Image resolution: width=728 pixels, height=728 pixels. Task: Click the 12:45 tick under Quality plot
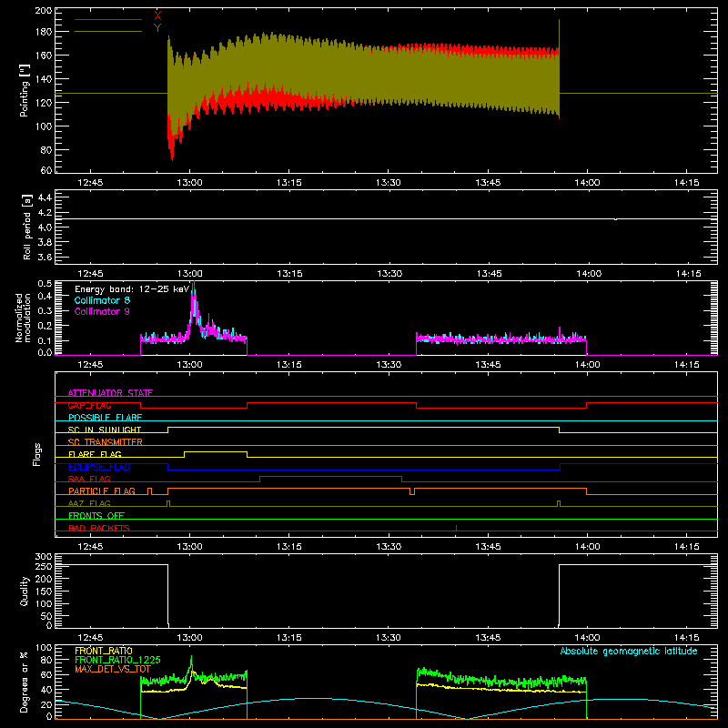(x=90, y=638)
